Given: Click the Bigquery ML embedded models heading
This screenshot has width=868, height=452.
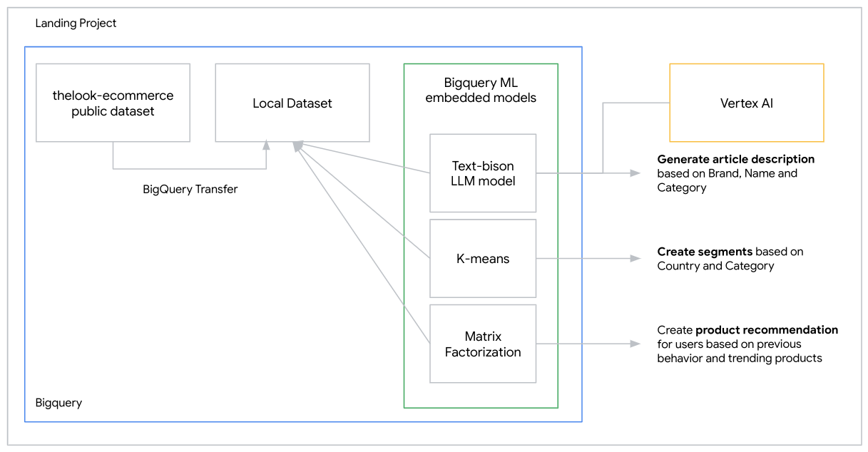Looking at the screenshot, I should tap(481, 91).
